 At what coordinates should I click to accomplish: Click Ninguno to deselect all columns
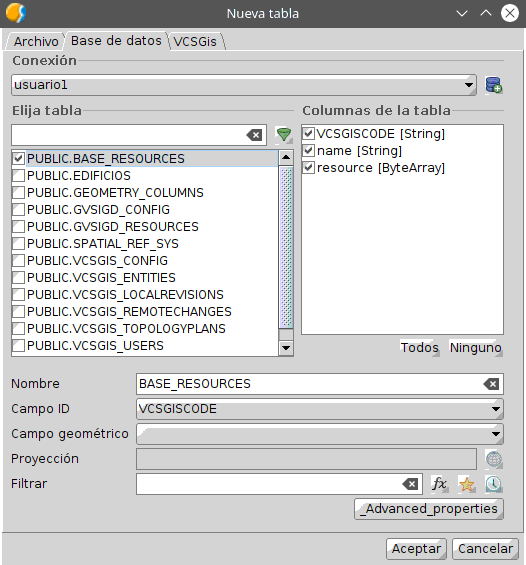[x=476, y=348]
